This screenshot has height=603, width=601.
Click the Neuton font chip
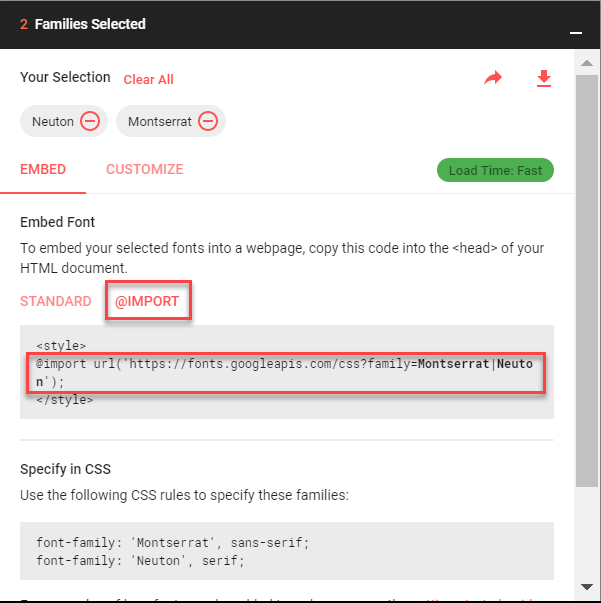[64, 121]
